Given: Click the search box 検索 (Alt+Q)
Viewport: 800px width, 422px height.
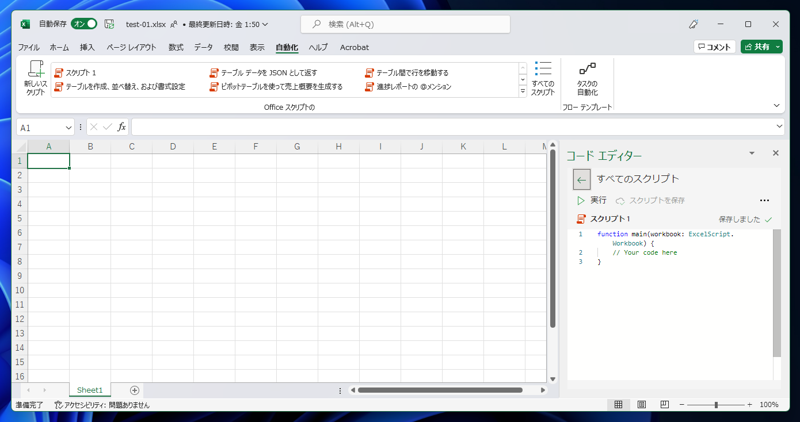Looking at the screenshot, I should 406,24.
